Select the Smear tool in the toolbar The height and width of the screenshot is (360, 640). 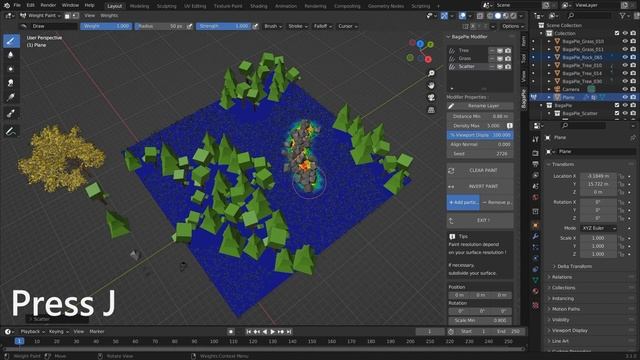[11, 83]
